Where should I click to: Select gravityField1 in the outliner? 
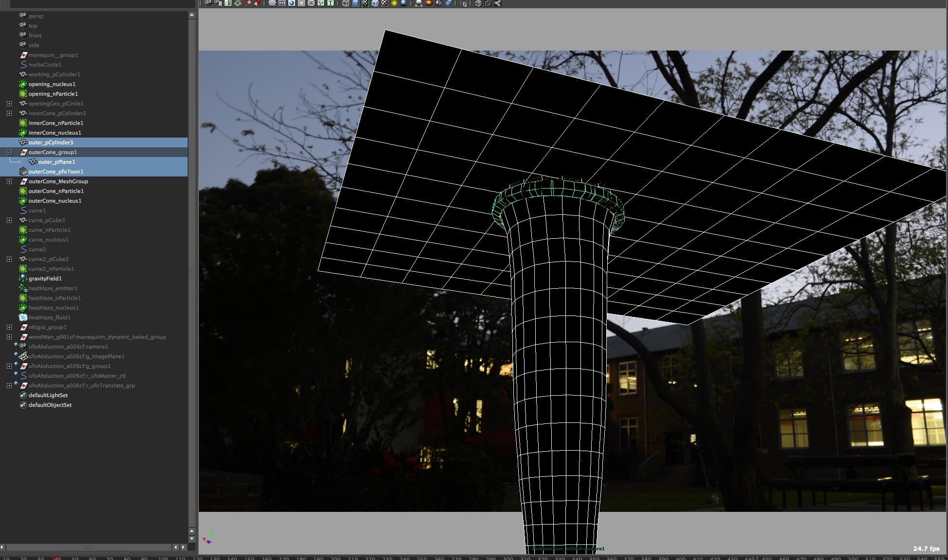click(x=45, y=279)
